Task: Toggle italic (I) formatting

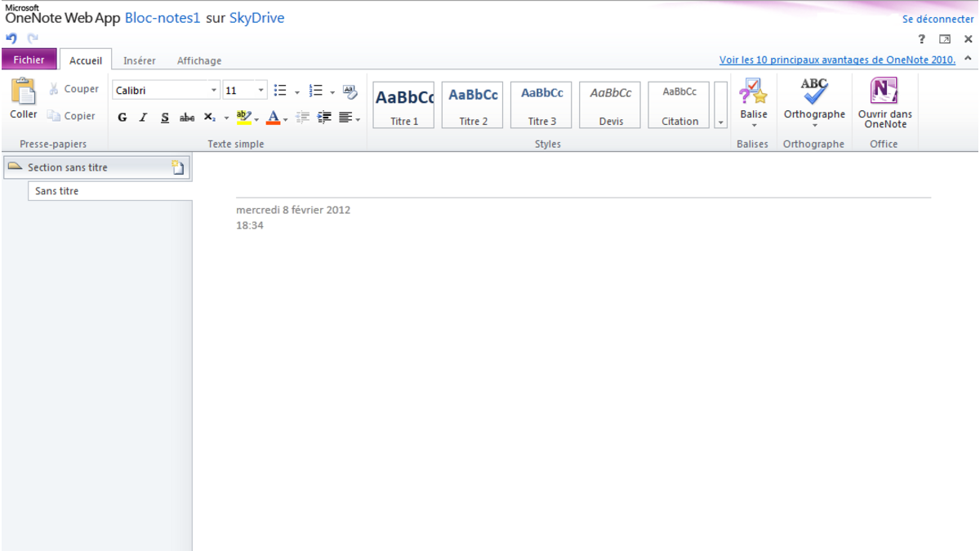Action: click(144, 118)
